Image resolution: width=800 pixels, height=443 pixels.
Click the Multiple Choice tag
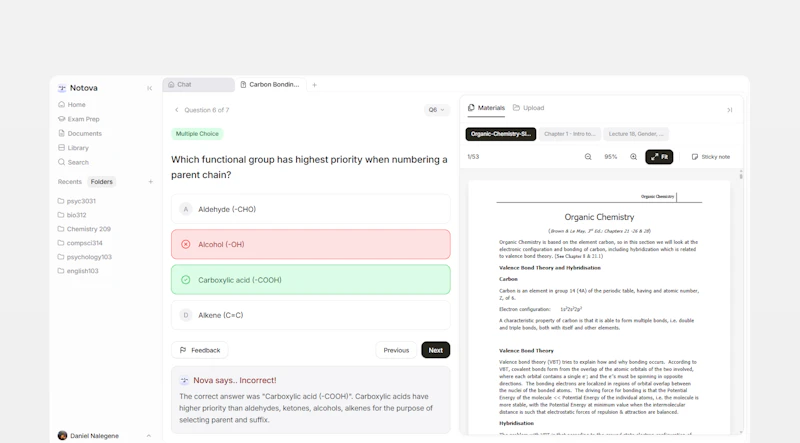[197, 134]
